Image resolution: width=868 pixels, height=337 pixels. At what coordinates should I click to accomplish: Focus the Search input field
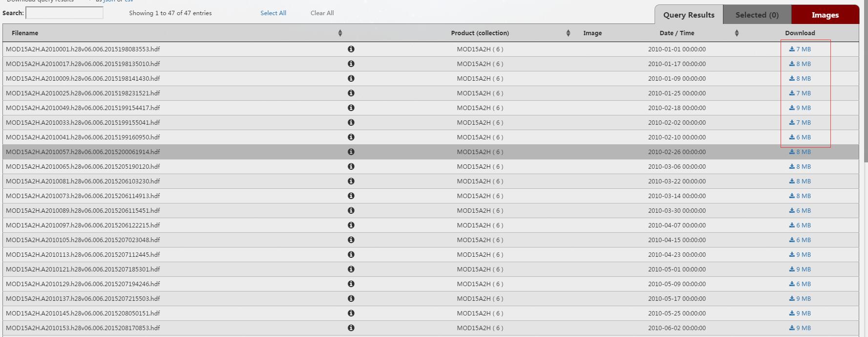(x=64, y=13)
